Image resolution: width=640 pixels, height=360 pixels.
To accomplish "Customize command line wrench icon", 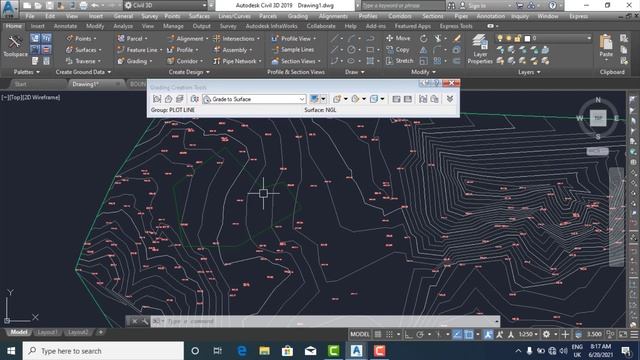I will click(x=144, y=322).
